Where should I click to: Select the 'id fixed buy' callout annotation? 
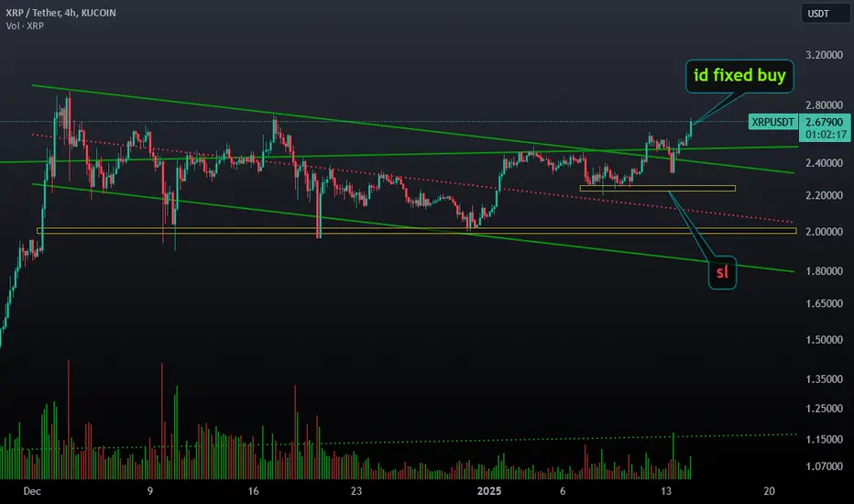pos(739,76)
